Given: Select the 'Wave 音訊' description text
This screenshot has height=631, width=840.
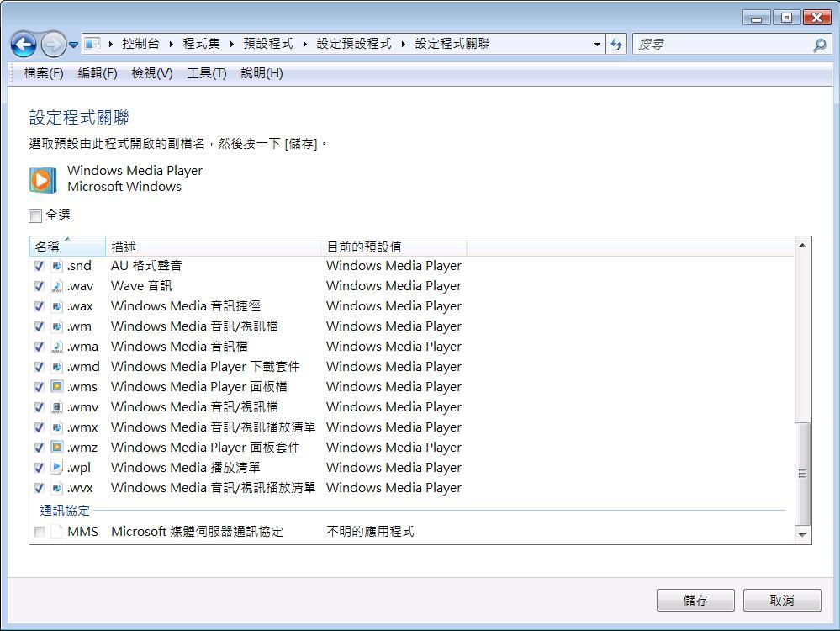Looking at the screenshot, I should click(142, 286).
